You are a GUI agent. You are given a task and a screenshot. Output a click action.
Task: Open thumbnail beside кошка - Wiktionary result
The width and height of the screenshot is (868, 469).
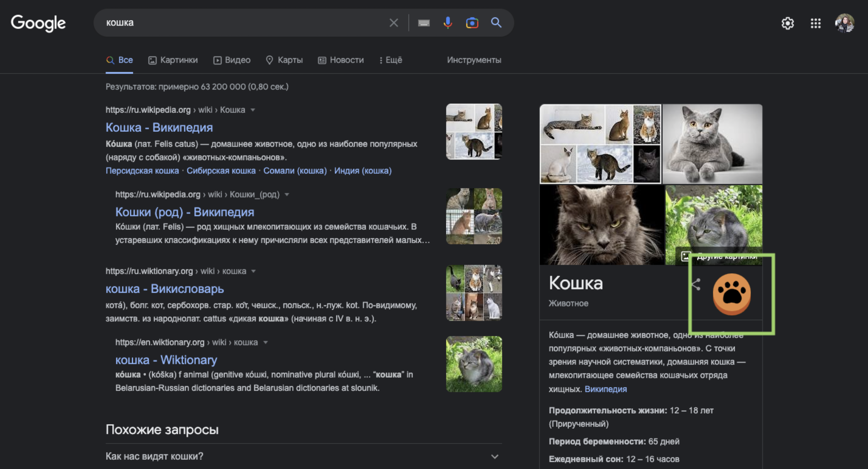pyautogui.click(x=474, y=364)
